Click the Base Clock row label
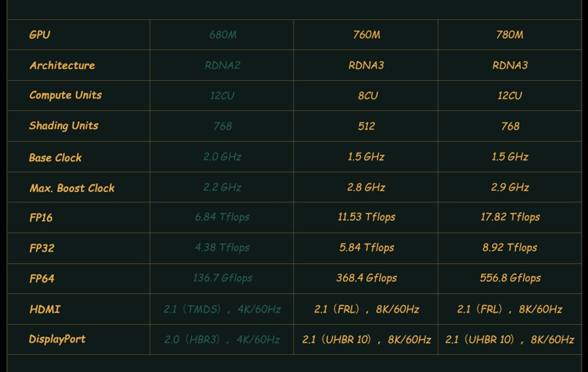 (55, 158)
